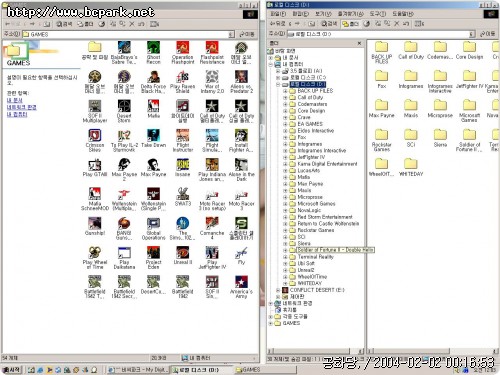Launch the Play Raven Shield shortcut
Image resolution: width=500 pixels, height=375 pixels.
pyautogui.click(x=183, y=82)
